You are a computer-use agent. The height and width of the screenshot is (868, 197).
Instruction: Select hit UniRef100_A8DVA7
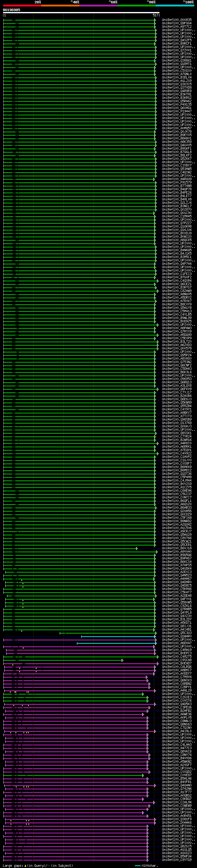(176, 643)
